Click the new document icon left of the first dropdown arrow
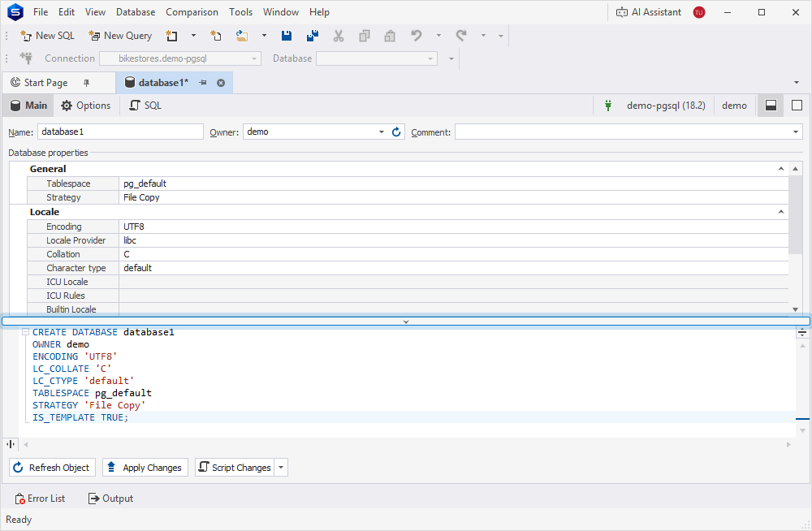Screen dimensions: 812x531 click(x=171, y=36)
